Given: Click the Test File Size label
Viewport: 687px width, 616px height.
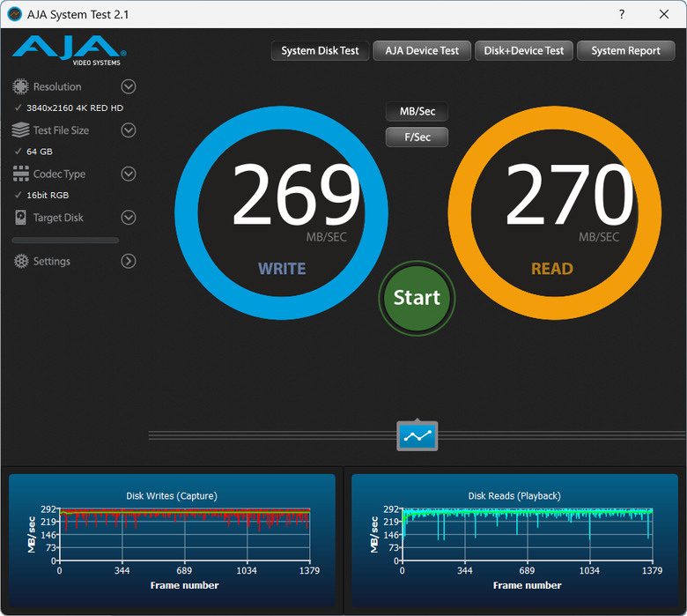Looking at the screenshot, I should pos(61,130).
